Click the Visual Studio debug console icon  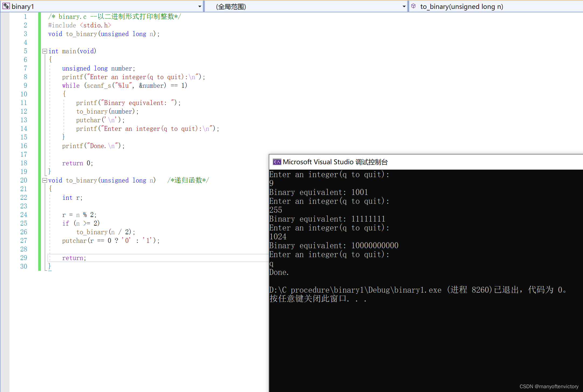click(x=276, y=162)
